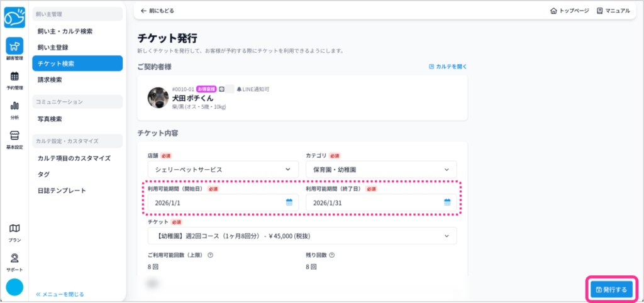This screenshot has width=644, height=303.
Task: Click the 顧客管理 icon in left rail
Action: pyautogui.click(x=14, y=46)
